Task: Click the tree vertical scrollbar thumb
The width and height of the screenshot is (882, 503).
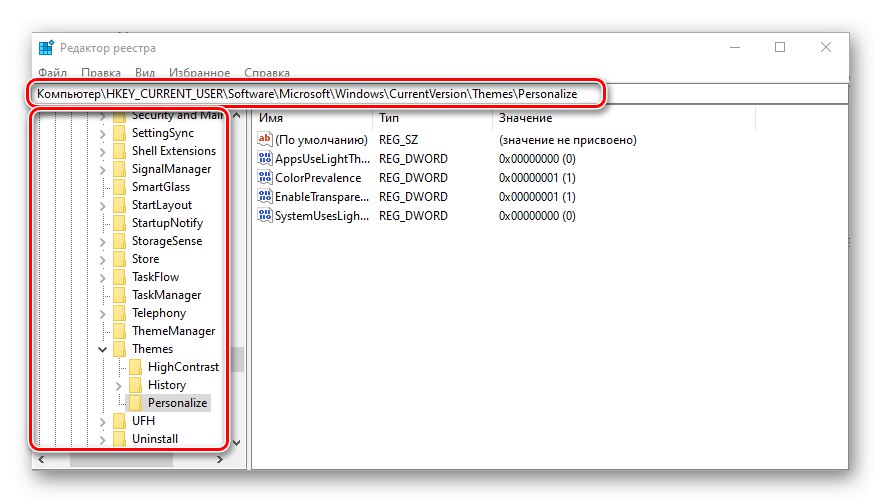Action: (237, 360)
